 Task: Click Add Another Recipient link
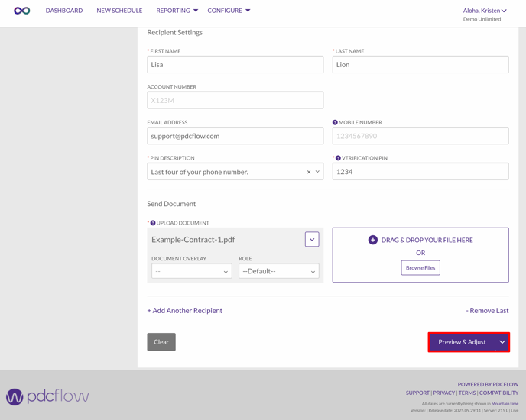[185, 311]
